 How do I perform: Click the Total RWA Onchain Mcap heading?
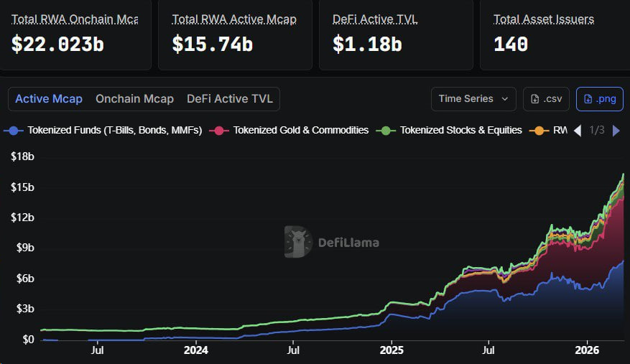75,19
